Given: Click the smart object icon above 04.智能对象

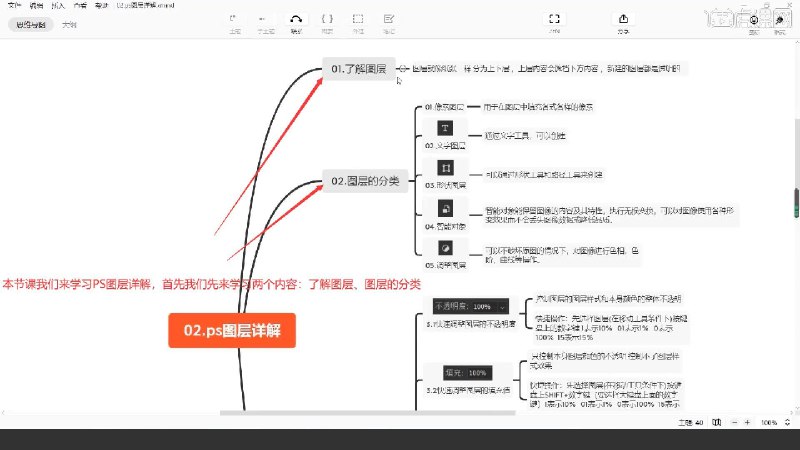Looking at the screenshot, I should [x=445, y=208].
